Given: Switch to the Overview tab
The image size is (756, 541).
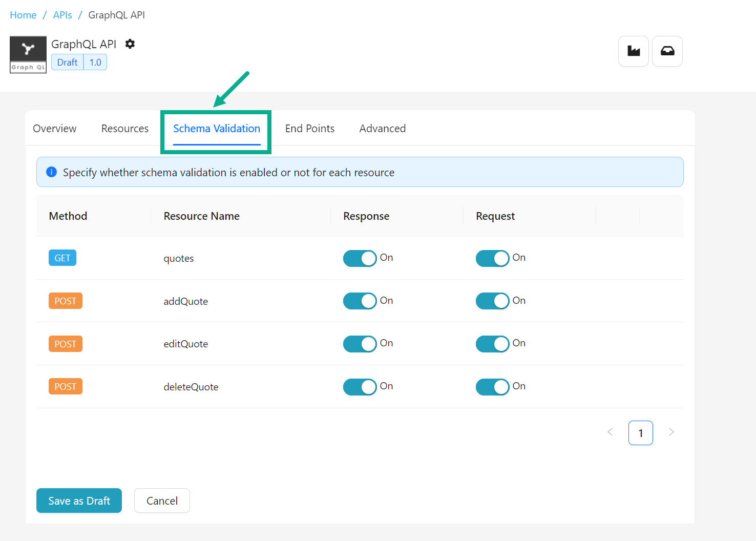Looking at the screenshot, I should click(54, 128).
